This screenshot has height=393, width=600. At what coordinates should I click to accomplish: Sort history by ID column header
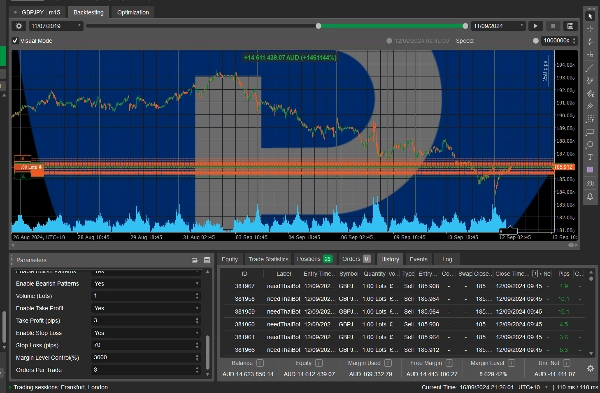(244, 274)
